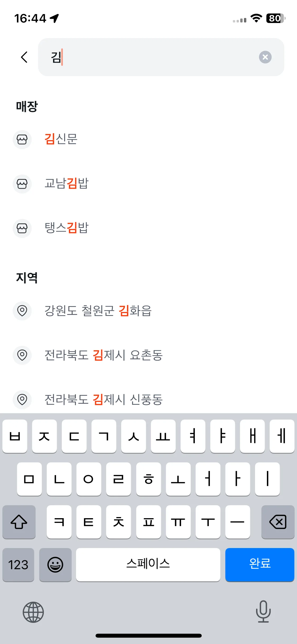Clear the search field with the X icon

pos(265,57)
